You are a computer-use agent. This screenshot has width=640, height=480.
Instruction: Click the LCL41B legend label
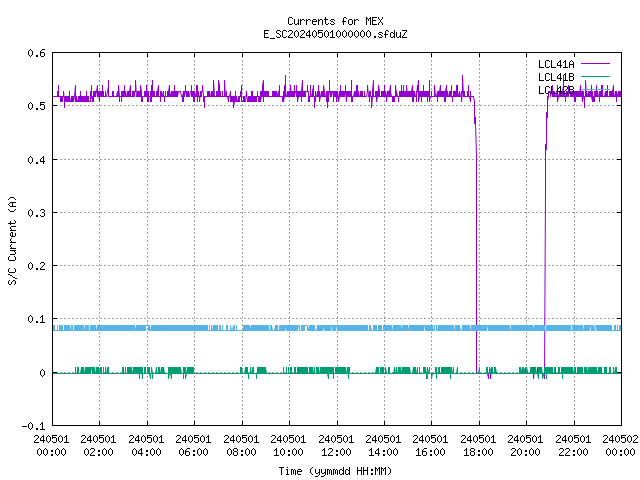tap(556, 77)
